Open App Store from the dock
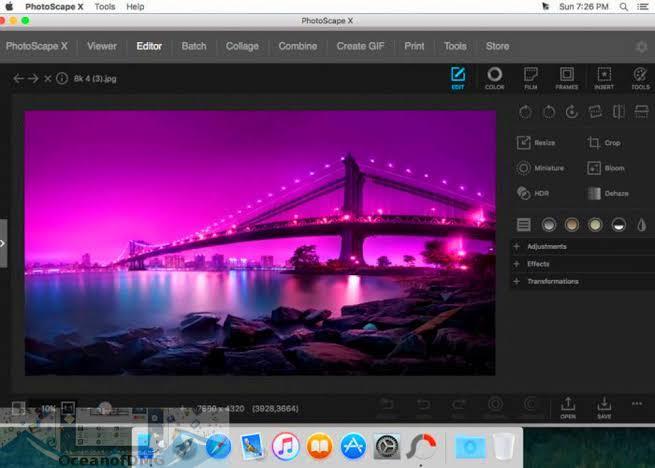This screenshot has width=655, height=468. (x=353, y=446)
